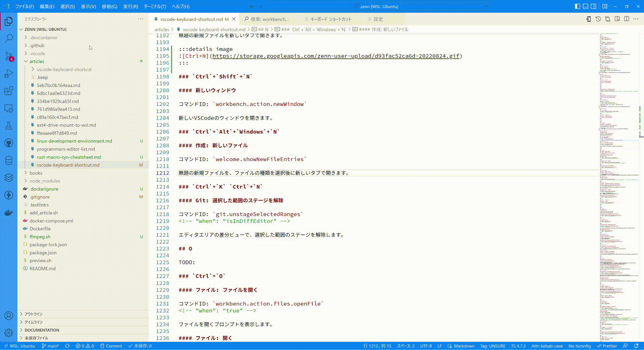Click the command center search box
The height and width of the screenshot is (350, 644).
[x=378, y=6]
